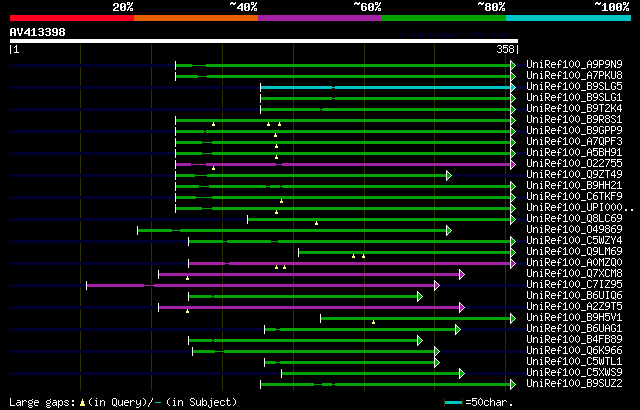Click the AV413398 query name
Image resolution: width=640 pixels, height=410 pixels.
point(38,32)
